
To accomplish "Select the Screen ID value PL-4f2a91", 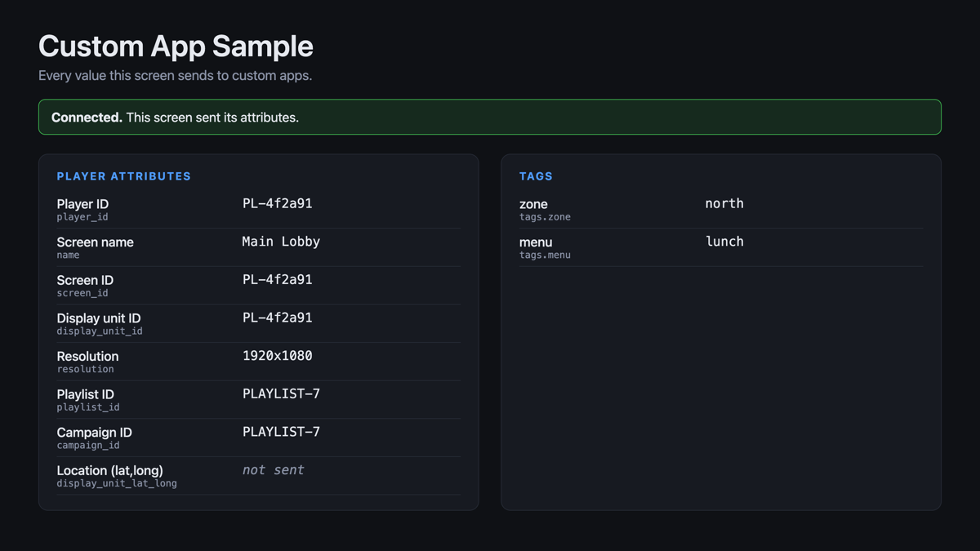I will pyautogui.click(x=278, y=280).
